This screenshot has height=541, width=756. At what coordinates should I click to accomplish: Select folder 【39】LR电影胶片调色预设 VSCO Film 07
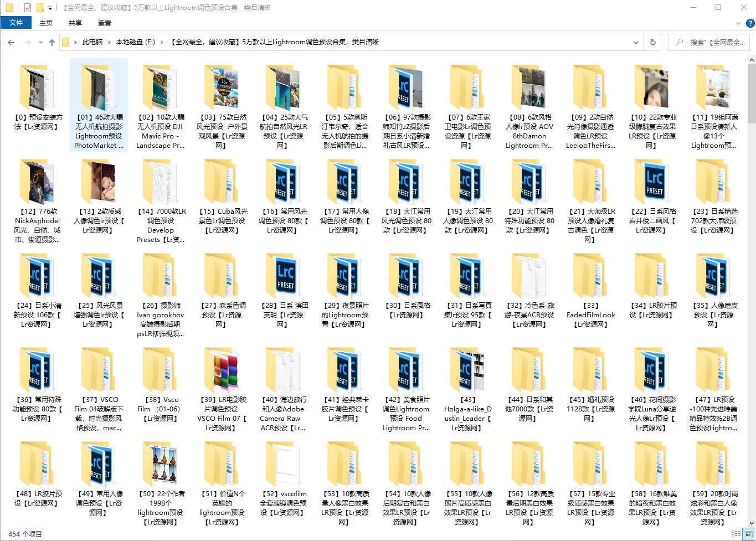[222, 388]
